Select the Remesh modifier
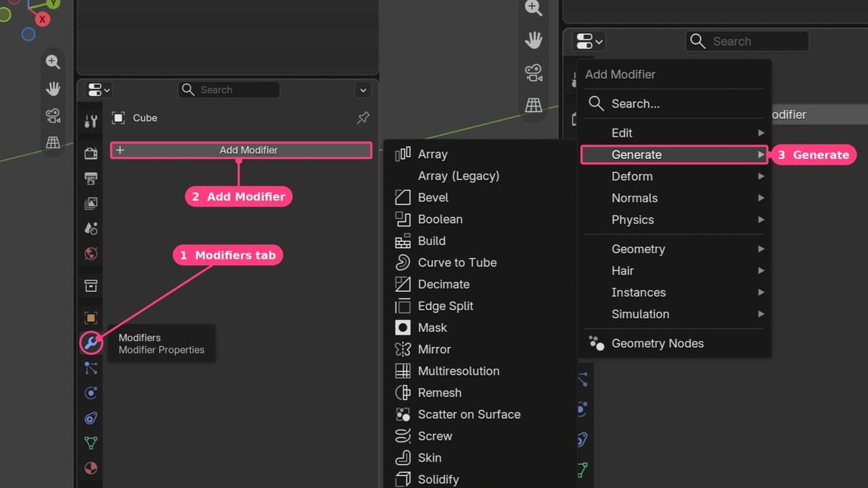Image resolution: width=868 pixels, height=488 pixels. [480, 393]
